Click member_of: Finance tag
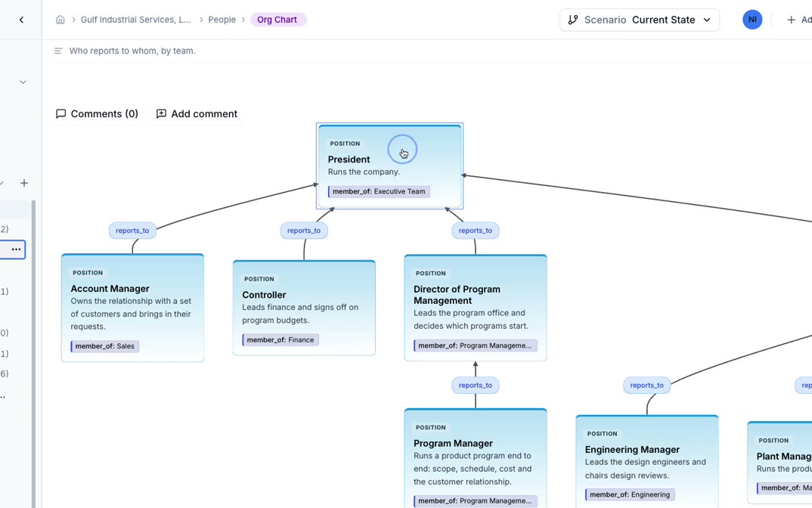The height and width of the screenshot is (508, 812). point(280,340)
